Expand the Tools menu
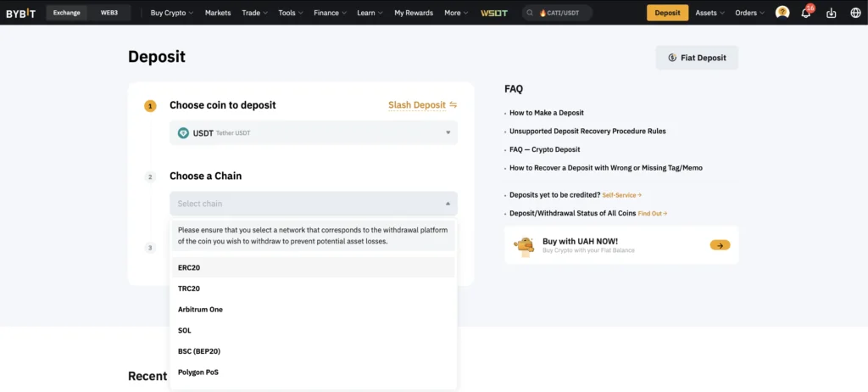The width and height of the screenshot is (868, 392). coord(291,13)
